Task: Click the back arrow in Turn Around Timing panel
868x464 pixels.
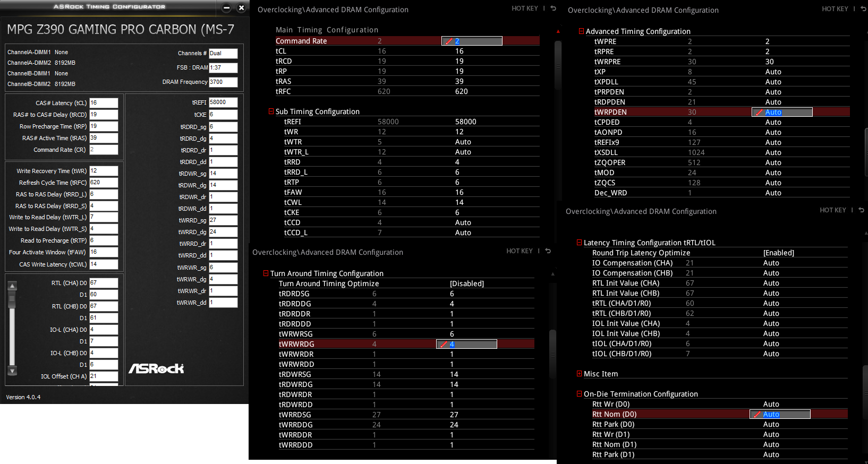Action: (x=548, y=251)
